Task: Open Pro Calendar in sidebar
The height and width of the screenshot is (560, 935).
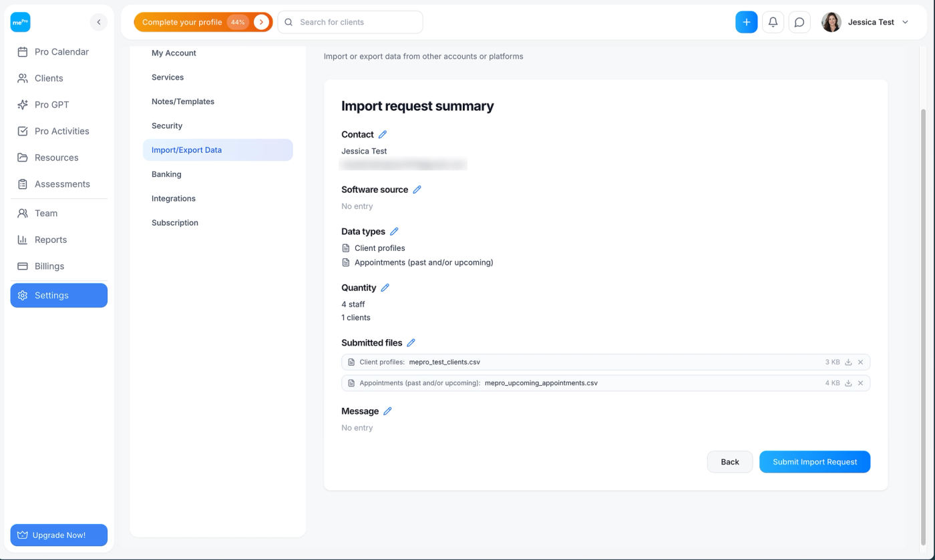Action: (x=59, y=51)
